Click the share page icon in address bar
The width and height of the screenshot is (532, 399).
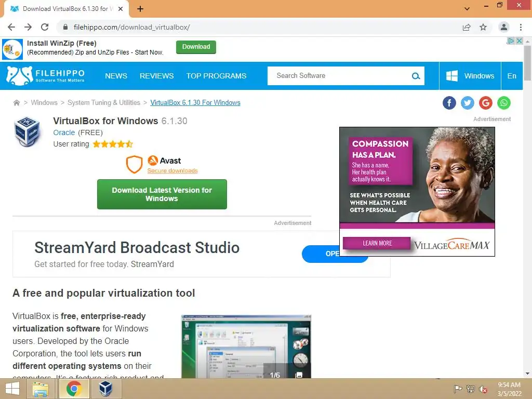[467, 27]
